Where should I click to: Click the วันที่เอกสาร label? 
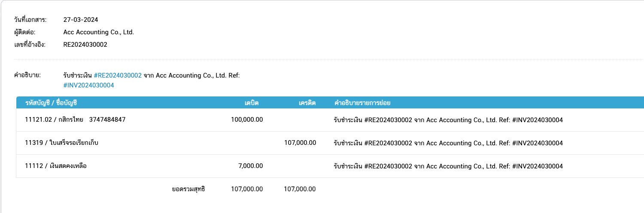tap(30, 20)
